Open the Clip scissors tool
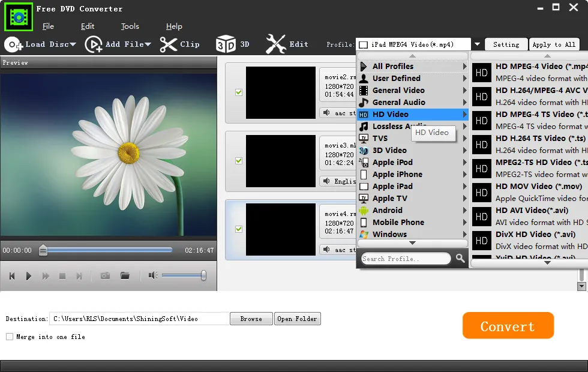Image resolution: width=588 pixels, height=372 pixels. pos(169,44)
